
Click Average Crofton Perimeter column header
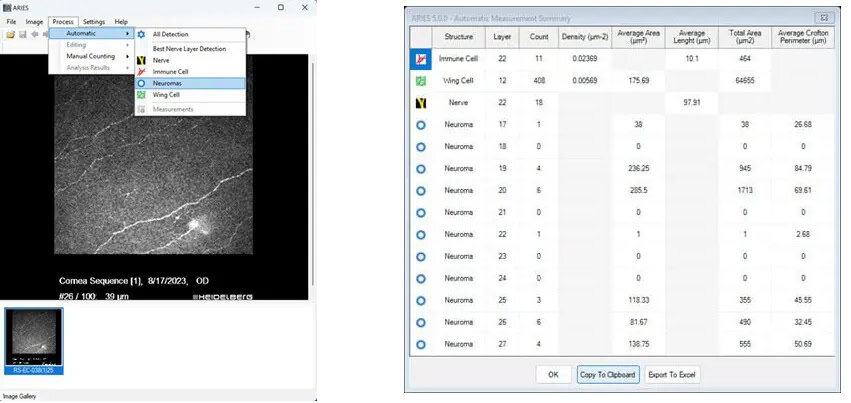803,37
